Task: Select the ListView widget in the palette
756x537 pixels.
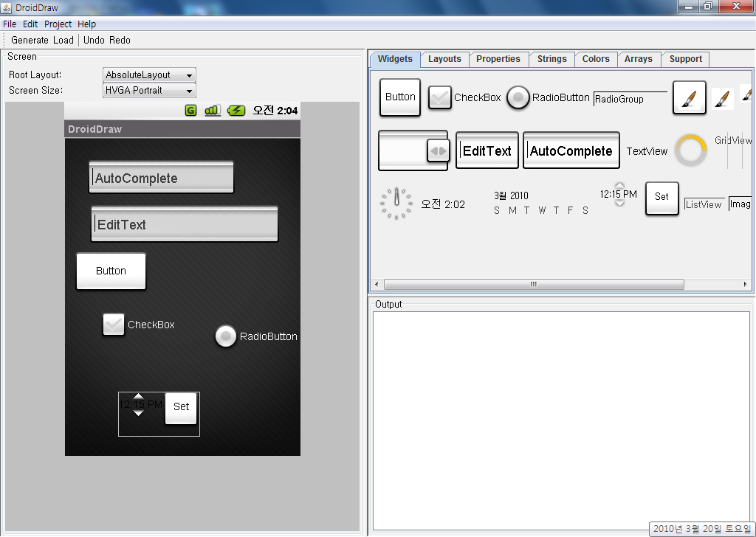Action: click(704, 204)
